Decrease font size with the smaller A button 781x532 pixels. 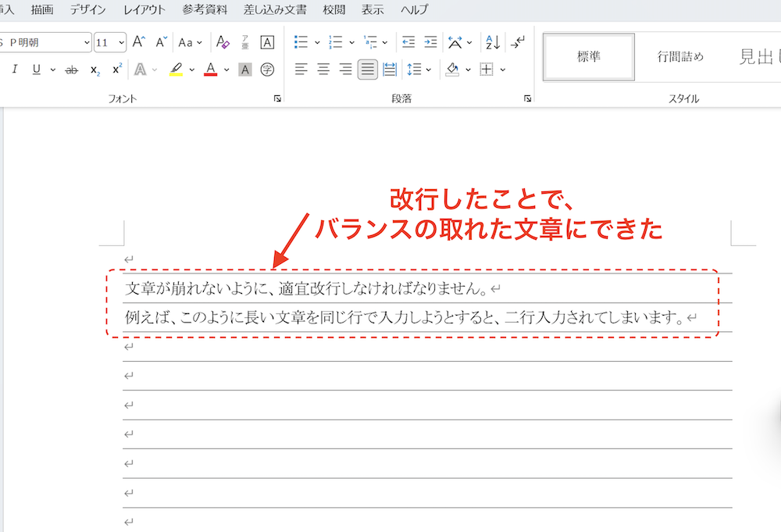[161, 42]
